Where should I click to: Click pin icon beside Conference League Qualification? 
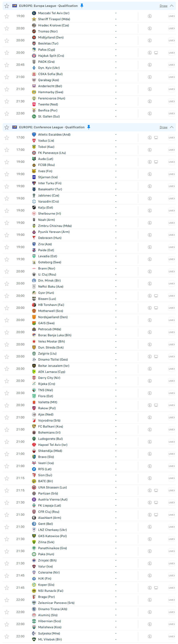point(89,127)
